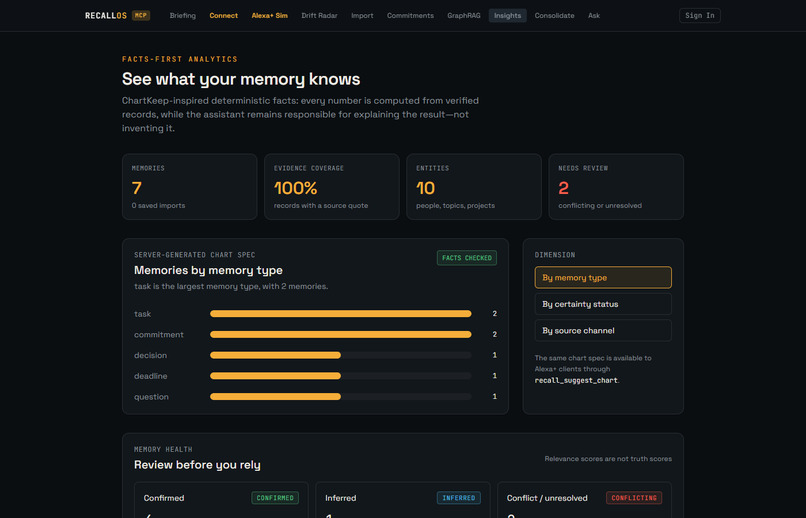Click the 'question' row label

pyautogui.click(x=151, y=397)
